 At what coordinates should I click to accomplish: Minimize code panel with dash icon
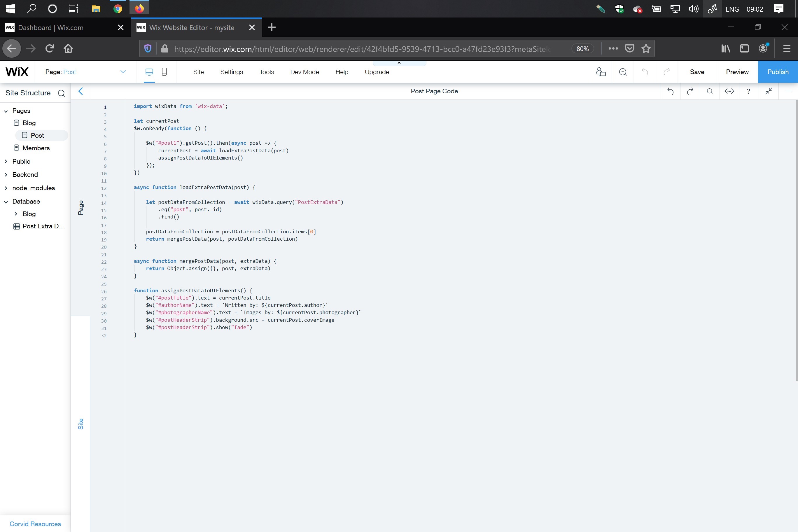(x=788, y=91)
